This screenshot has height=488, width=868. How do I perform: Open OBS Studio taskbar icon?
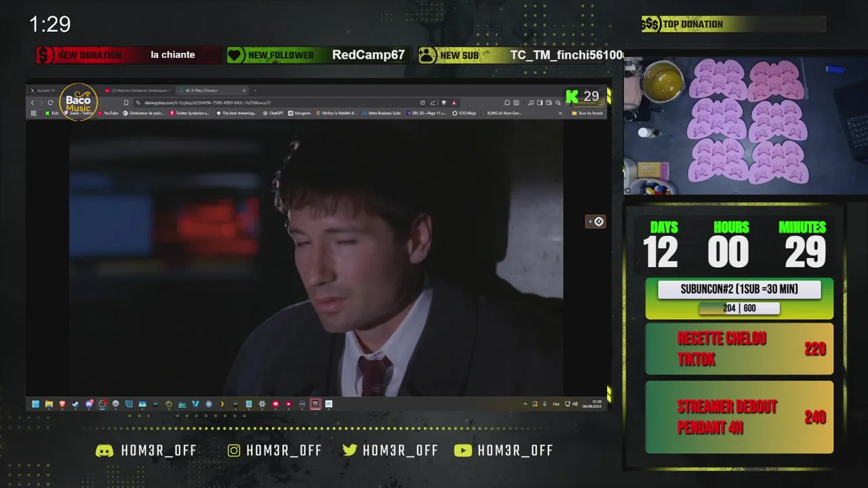click(102, 404)
